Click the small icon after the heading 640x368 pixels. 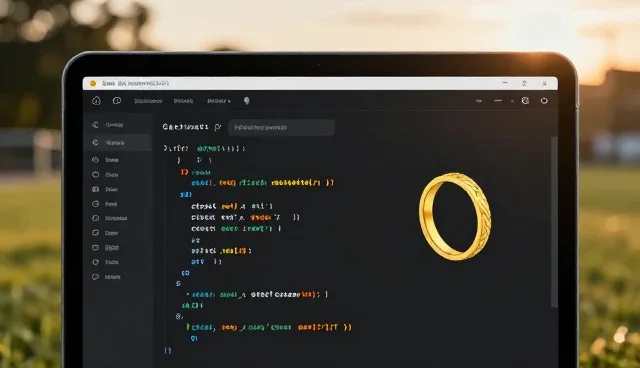pyautogui.click(x=218, y=127)
